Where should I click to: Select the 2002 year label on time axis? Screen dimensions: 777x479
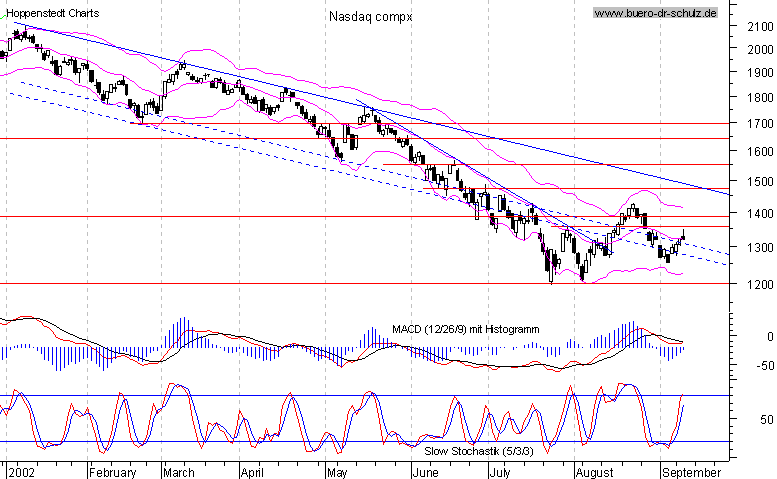pos(22,473)
